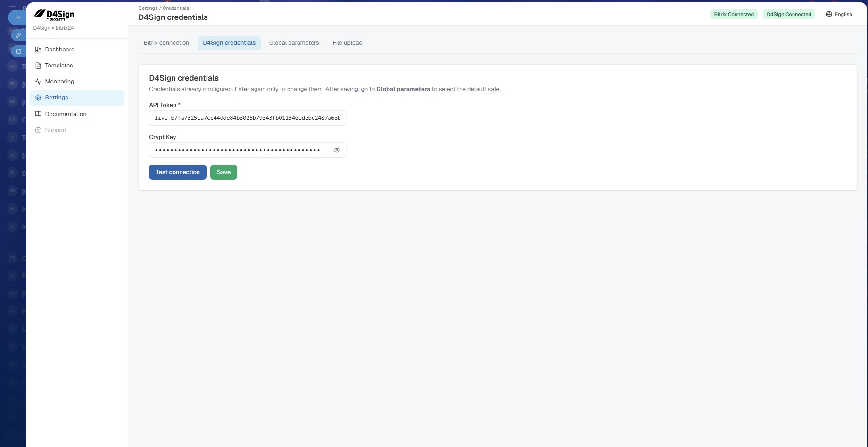Open Bitrix24 hamburger menu behind the panel

pyautogui.click(x=13, y=7)
